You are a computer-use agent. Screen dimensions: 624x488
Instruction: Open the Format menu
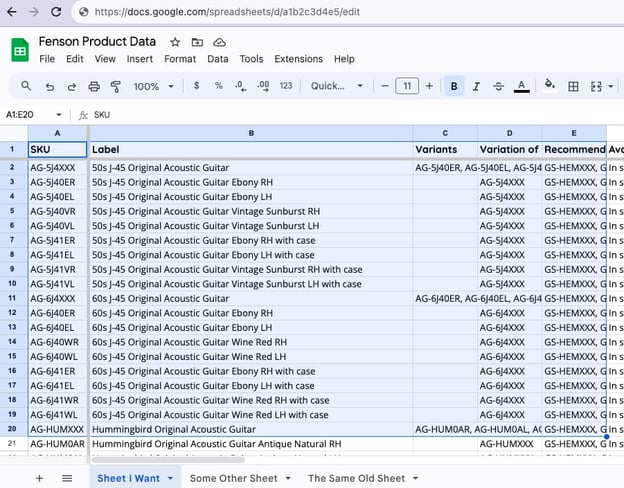pos(180,59)
